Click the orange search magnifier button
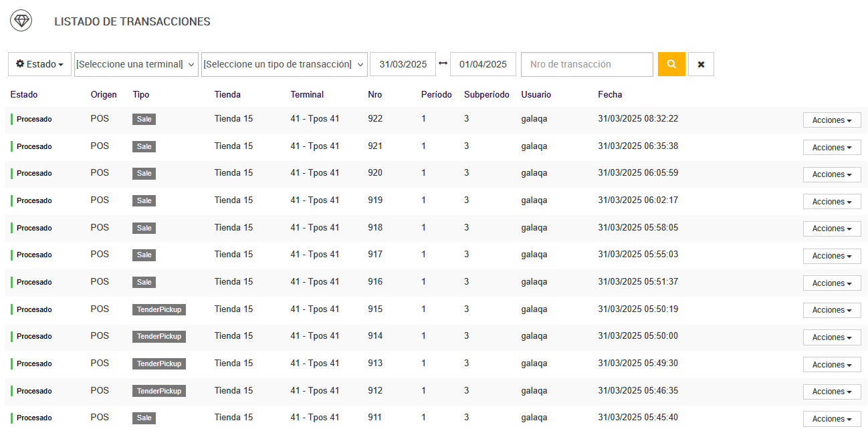The image size is (868, 443). coord(671,64)
